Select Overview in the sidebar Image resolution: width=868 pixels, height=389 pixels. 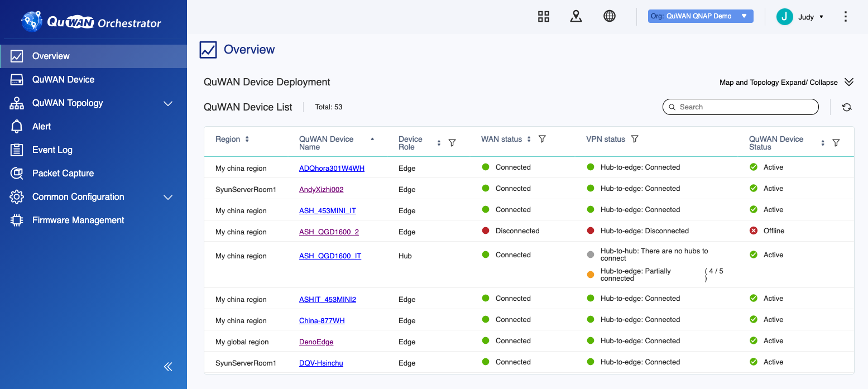coord(94,56)
